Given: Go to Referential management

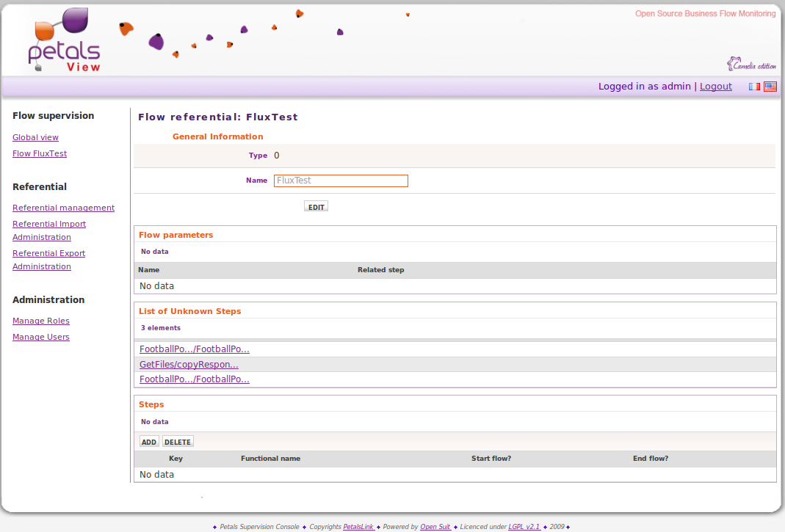Looking at the screenshot, I should pos(63,208).
